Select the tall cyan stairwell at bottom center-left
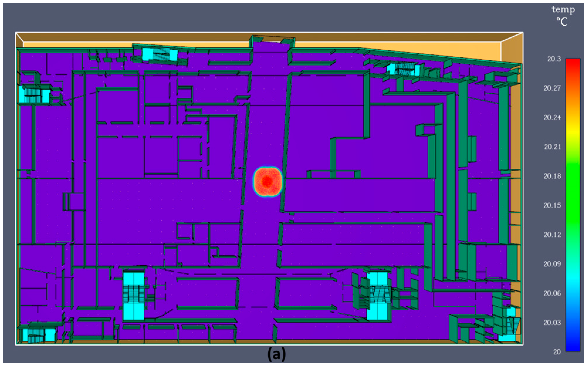Viewport: 588px width, 367px height. tap(134, 296)
